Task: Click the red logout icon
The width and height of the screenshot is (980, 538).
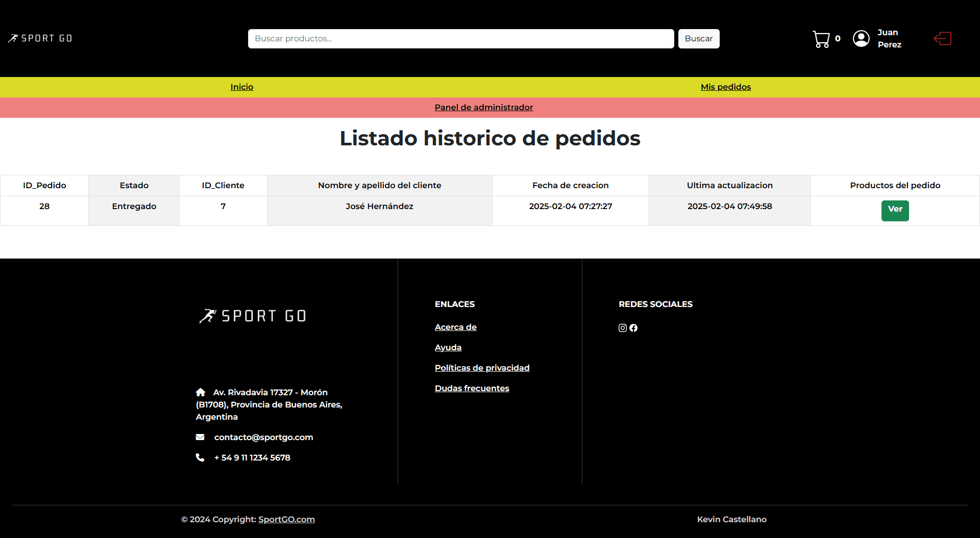Action: (942, 39)
